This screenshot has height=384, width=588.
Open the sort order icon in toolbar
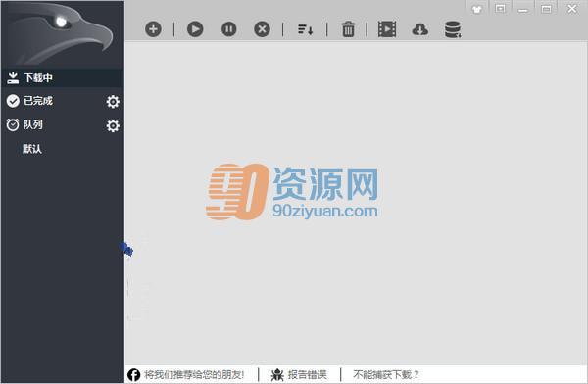tap(305, 29)
